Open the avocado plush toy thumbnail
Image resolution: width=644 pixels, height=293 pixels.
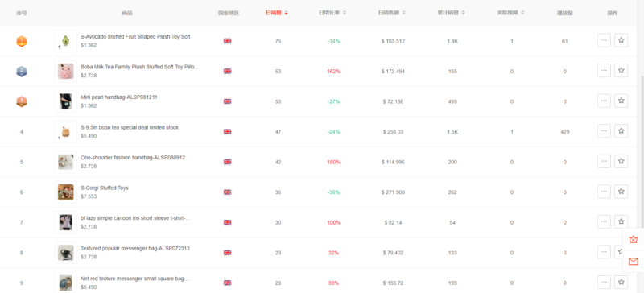pyautogui.click(x=66, y=41)
